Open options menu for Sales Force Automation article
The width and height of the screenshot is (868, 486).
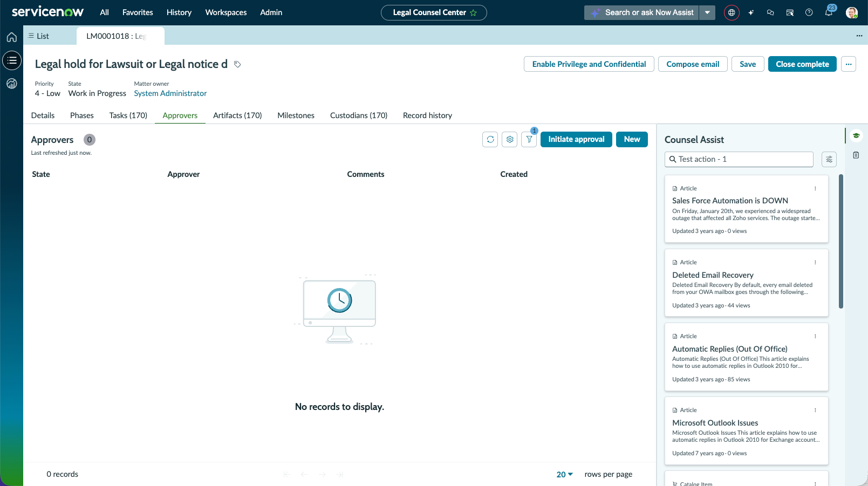pos(815,188)
